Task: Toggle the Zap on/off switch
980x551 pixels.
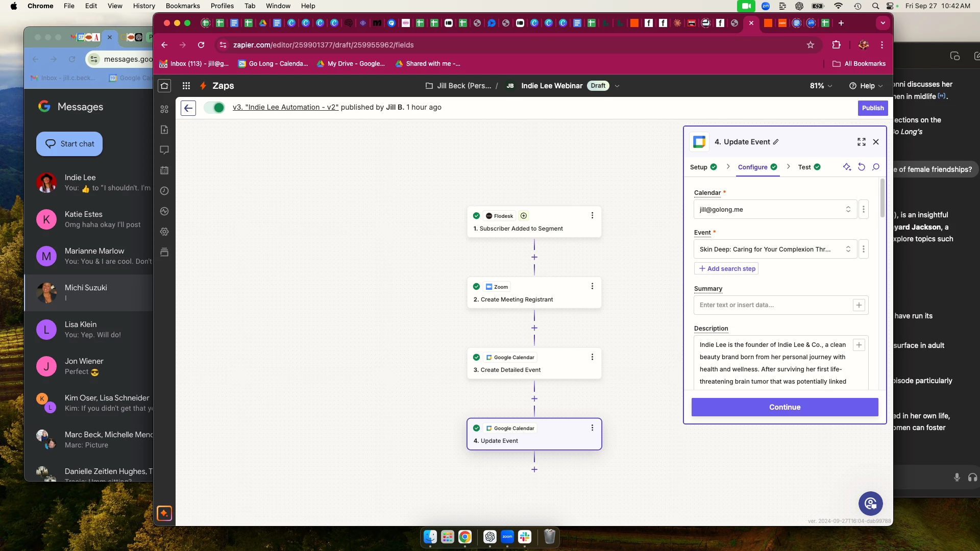Action: (x=214, y=108)
